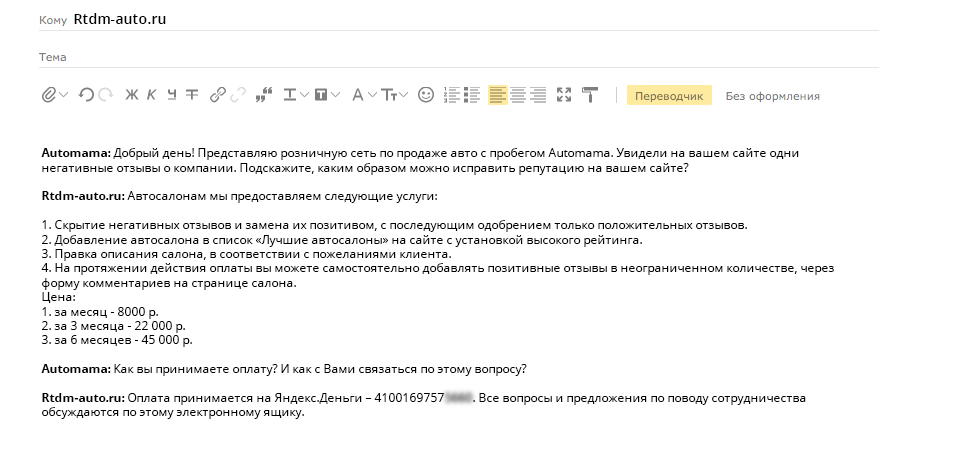Toggle italic formatting (К)

click(x=151, y=95)
